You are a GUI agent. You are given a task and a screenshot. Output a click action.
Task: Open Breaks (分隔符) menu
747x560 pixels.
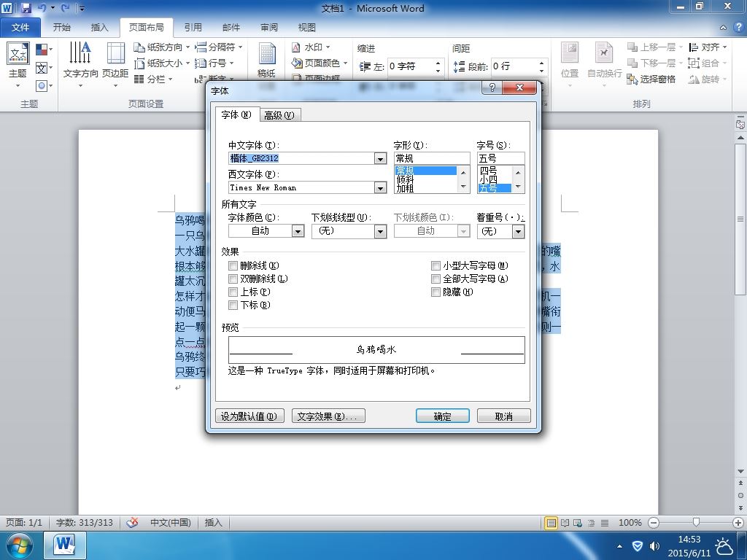click(x=219, y=47)
